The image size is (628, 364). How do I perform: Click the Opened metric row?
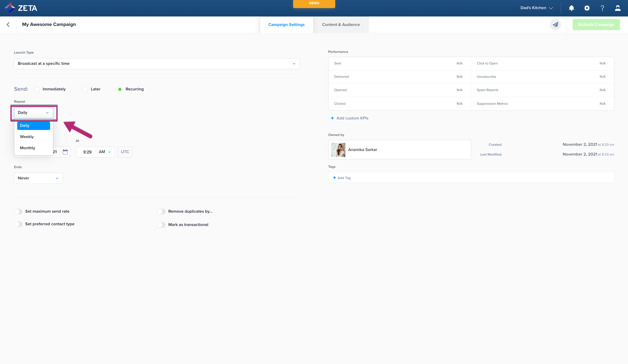tap(400, 90)
